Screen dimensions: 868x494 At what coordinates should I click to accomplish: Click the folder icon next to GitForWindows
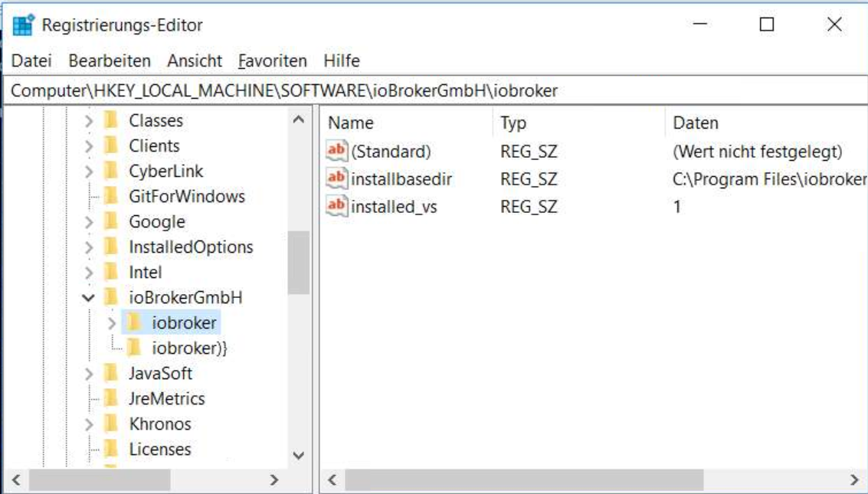pyautogui.click(x=111, y=196)
